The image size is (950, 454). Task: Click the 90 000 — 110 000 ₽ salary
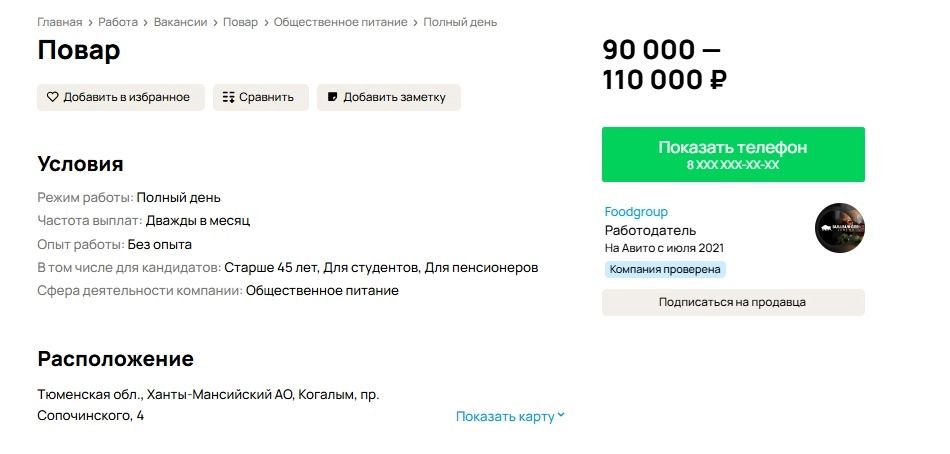tap(664, 65)
